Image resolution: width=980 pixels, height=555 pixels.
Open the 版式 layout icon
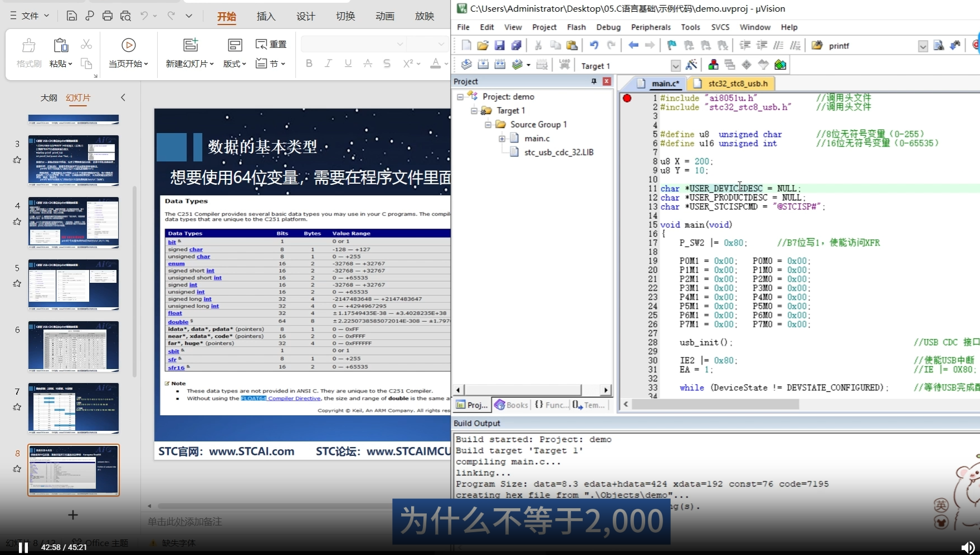point(235,45)
